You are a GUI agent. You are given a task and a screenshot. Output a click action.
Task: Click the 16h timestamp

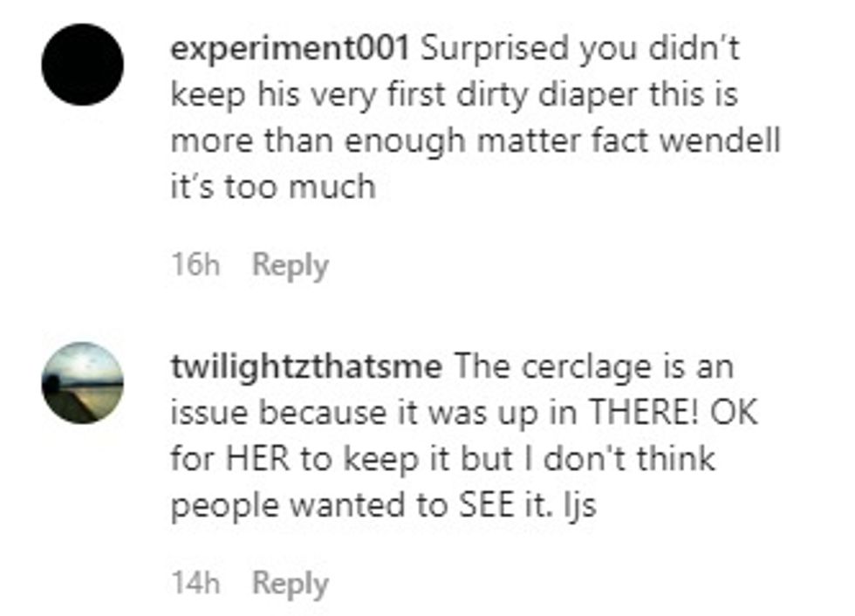[195, 266]
